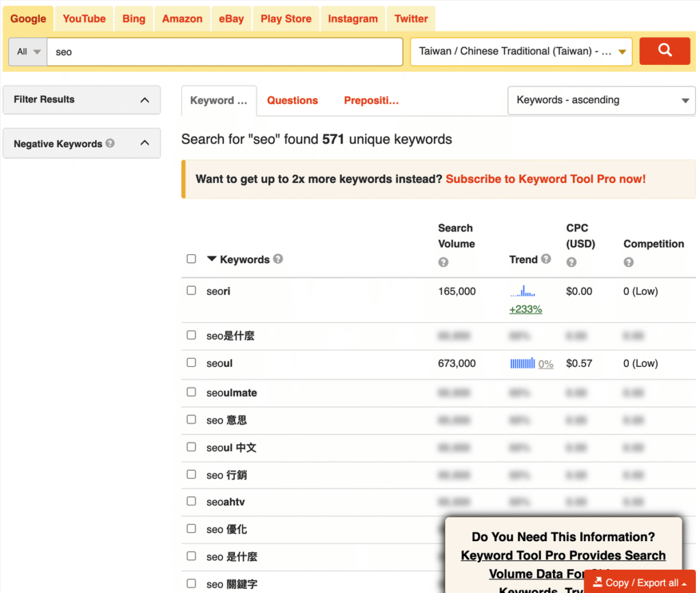700x593 pixels.
Task: Select the Keyword Suggestions tab
Action: (x=219, y=100)
